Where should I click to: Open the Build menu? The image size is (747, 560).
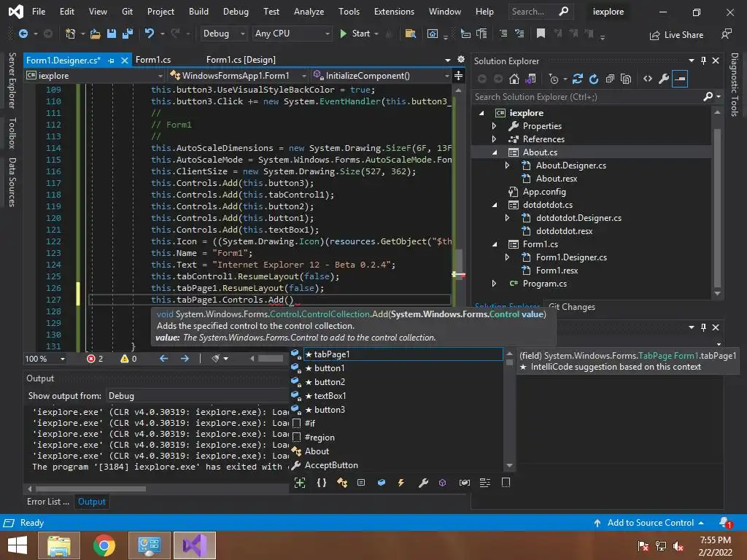tap(198, 12)
